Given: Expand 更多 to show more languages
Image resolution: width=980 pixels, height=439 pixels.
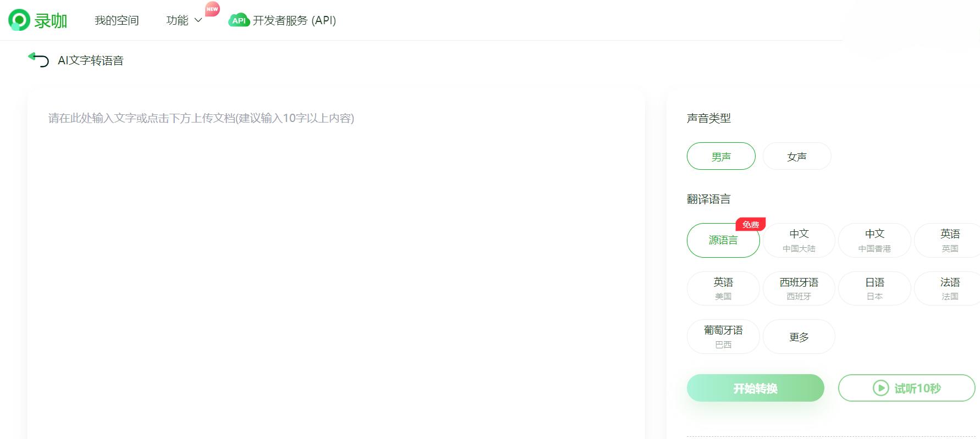Looking at the screenshot, I should 799,336.
